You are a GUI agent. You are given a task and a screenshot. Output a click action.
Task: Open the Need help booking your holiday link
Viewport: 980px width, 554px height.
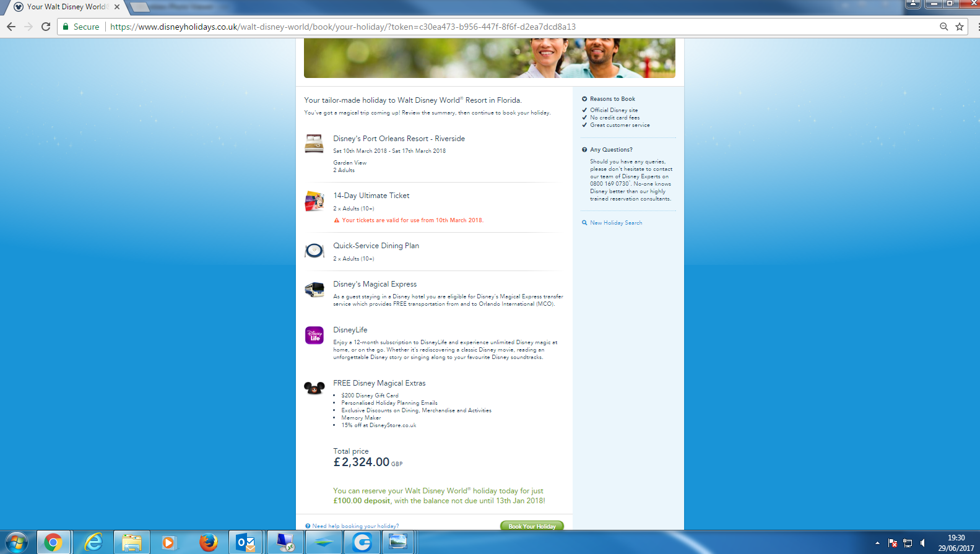(x=355, y=526)
